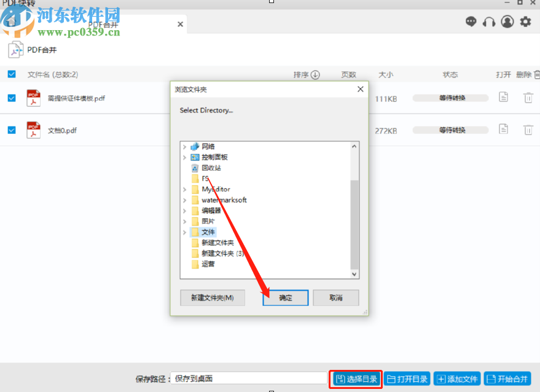
Task: Uncheck the select-all files checkbox
Action: tap(12, 74)
